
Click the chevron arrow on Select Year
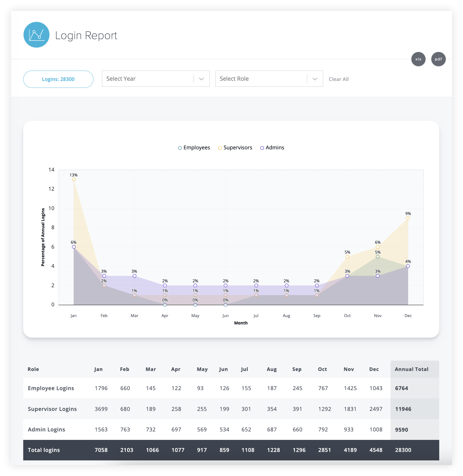point(201,79)
